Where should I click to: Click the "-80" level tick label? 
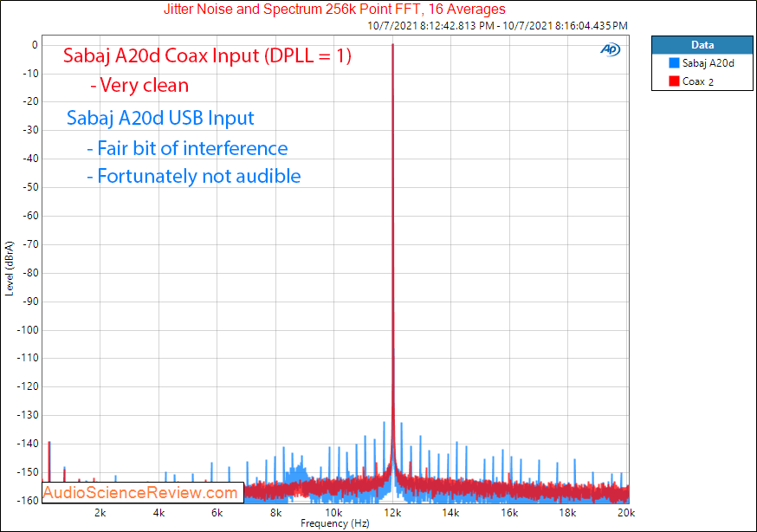[30, 273]
